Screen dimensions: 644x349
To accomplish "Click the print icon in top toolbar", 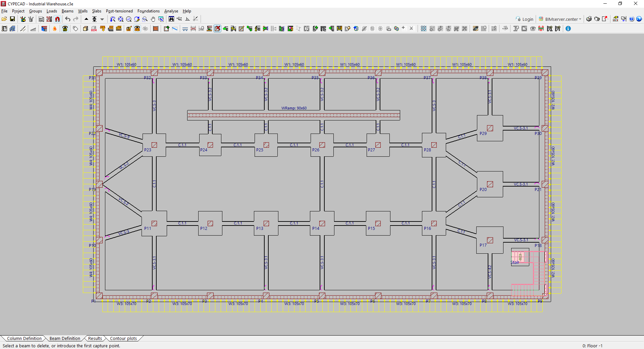I will point(589,19).
